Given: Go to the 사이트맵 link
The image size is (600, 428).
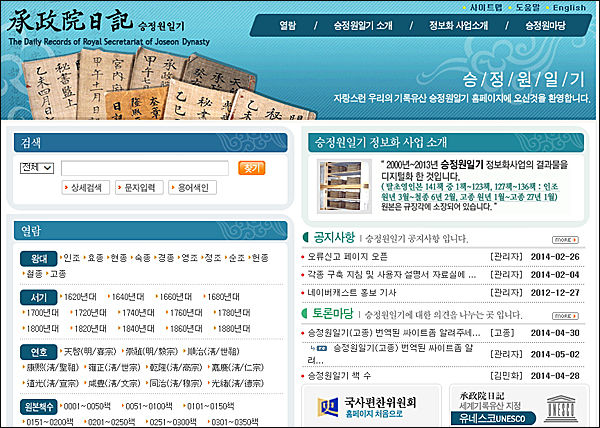Looking at the screenshot, I should pyautogui.click(x=486, y=7).
